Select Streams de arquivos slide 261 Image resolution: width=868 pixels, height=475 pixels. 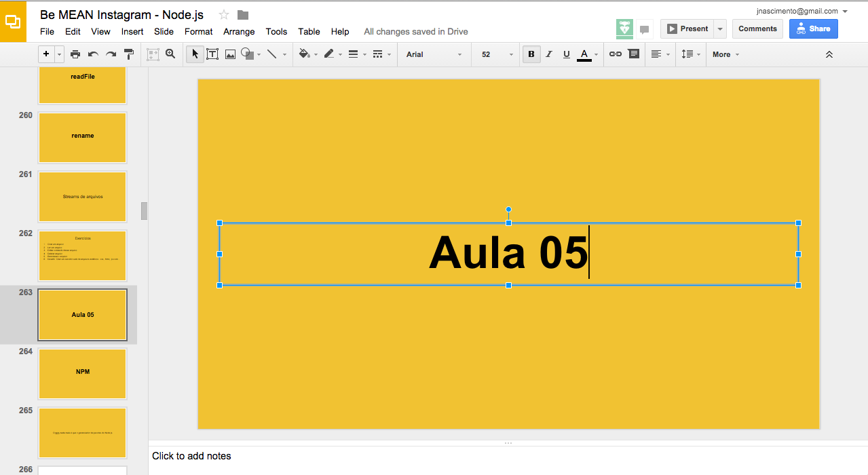click(83, 197)
